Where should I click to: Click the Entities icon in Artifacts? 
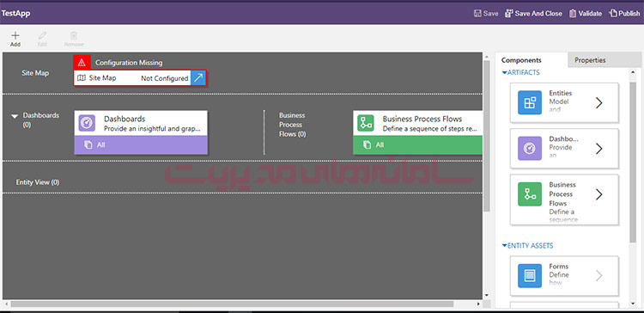click(x=530, y=102)
